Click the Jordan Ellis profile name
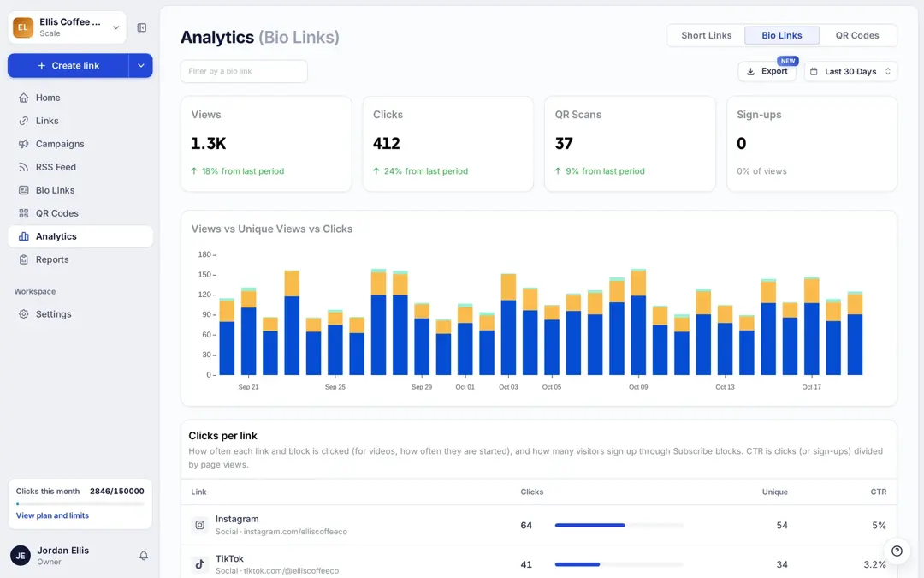This screenshot has height=578, width=924. pos(63,551)
